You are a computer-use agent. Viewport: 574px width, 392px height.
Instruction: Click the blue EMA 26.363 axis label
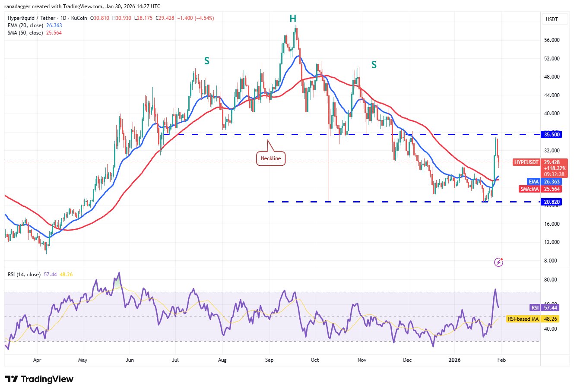pos(545,182)
